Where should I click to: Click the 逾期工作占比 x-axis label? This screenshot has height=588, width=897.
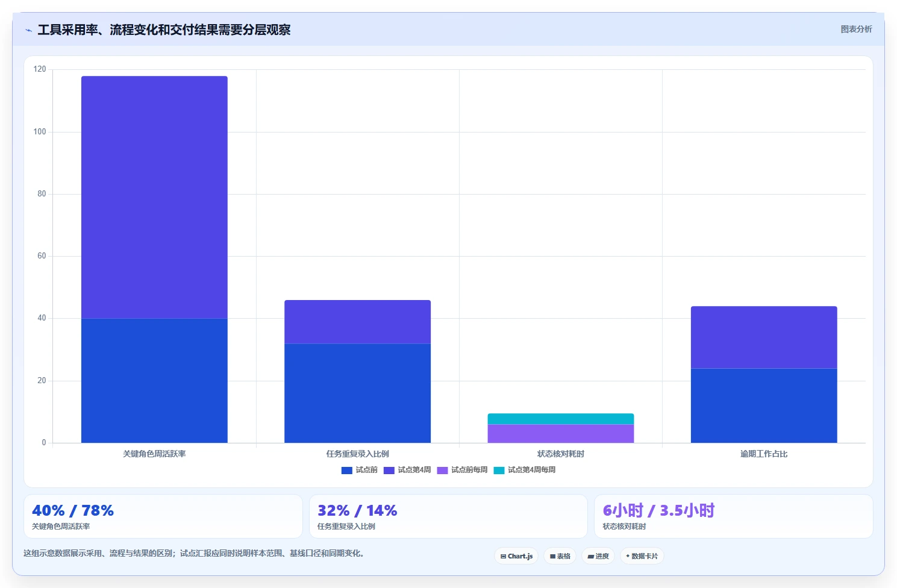coord(764,454)
